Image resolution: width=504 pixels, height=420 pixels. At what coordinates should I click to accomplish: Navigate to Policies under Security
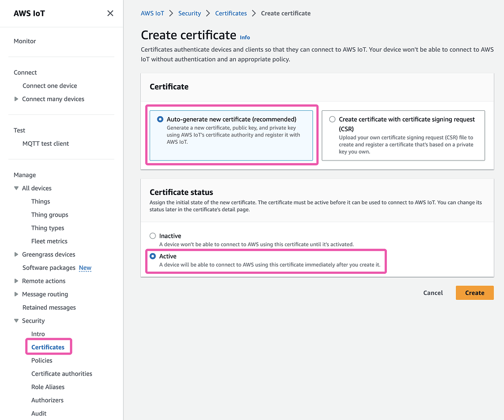42,360
